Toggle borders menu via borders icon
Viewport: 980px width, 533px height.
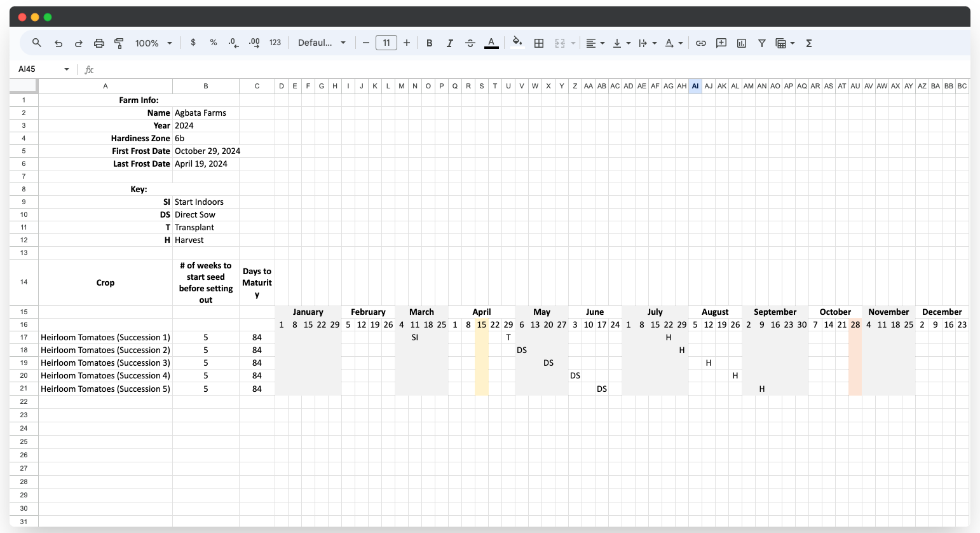(538, 43)
